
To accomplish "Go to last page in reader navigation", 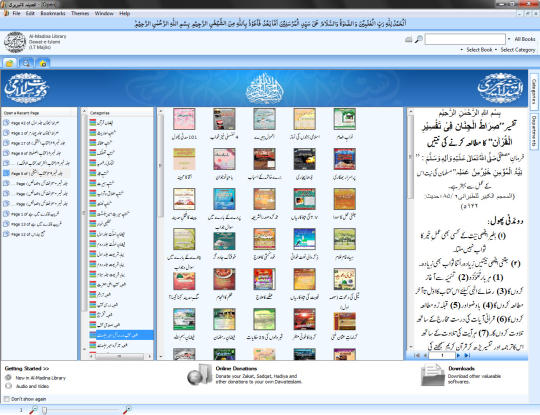I will [467, 355].
